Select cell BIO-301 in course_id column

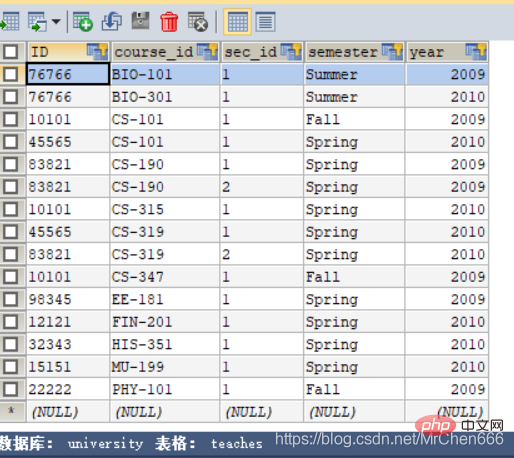click(x=165, y=97)
